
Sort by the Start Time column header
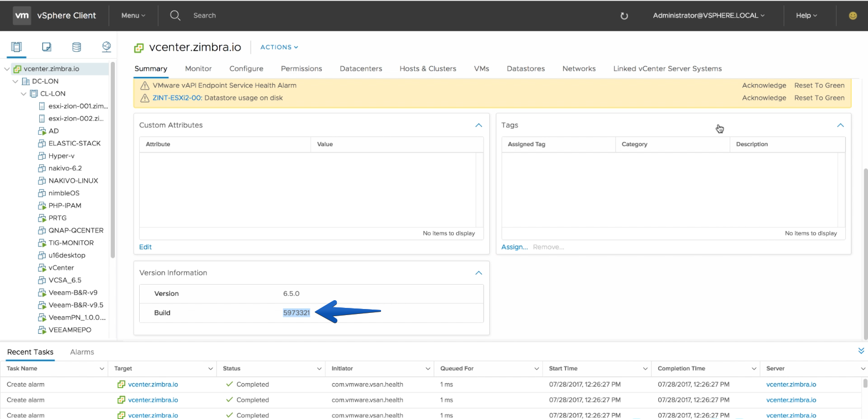(x=563, y=369)
